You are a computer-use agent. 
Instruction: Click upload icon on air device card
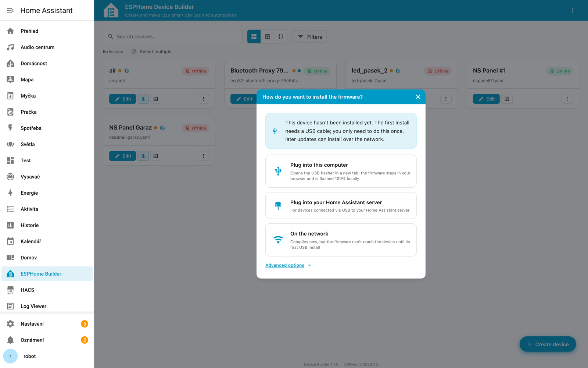(x=143, y=99)
